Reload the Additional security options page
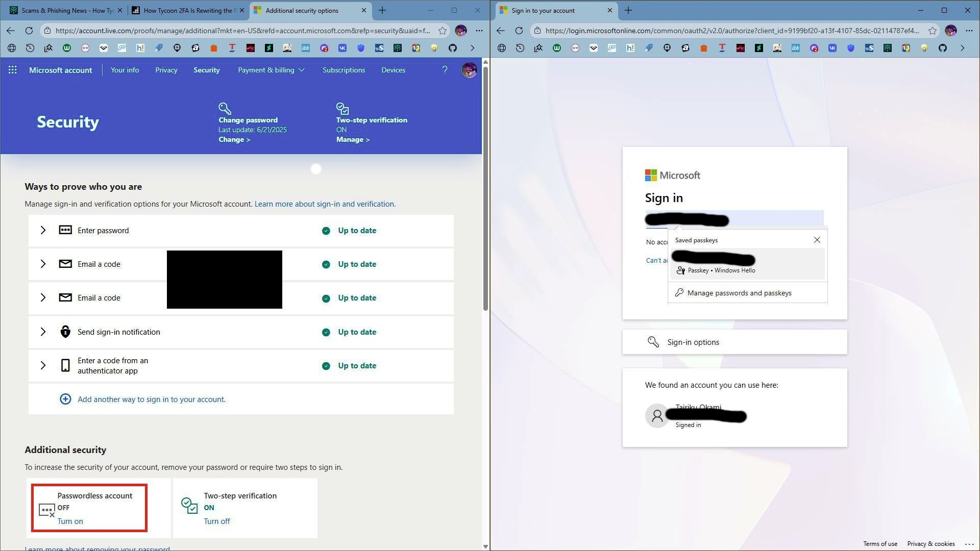980x551 pixels. pyautogui.click(x=29, y=31)
